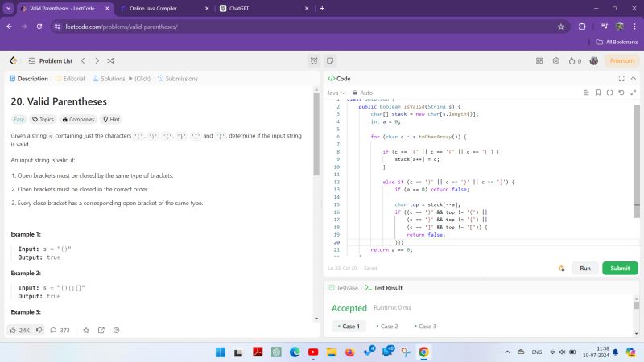This screenshot has height=362, width=644.
Task: Like the problem thumbs up 24K
Action: [x=19, y=330]
